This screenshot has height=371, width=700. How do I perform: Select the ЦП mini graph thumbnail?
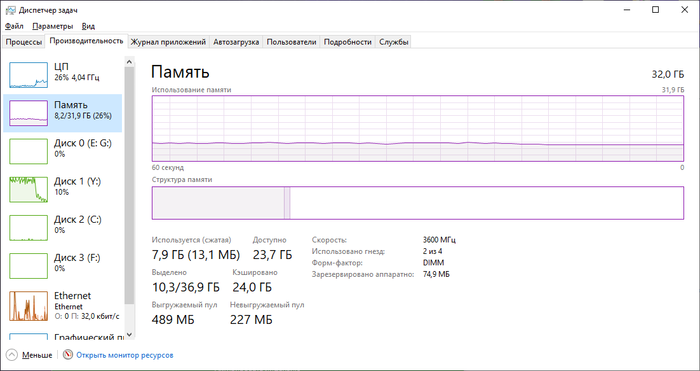[x=29, y=75]
